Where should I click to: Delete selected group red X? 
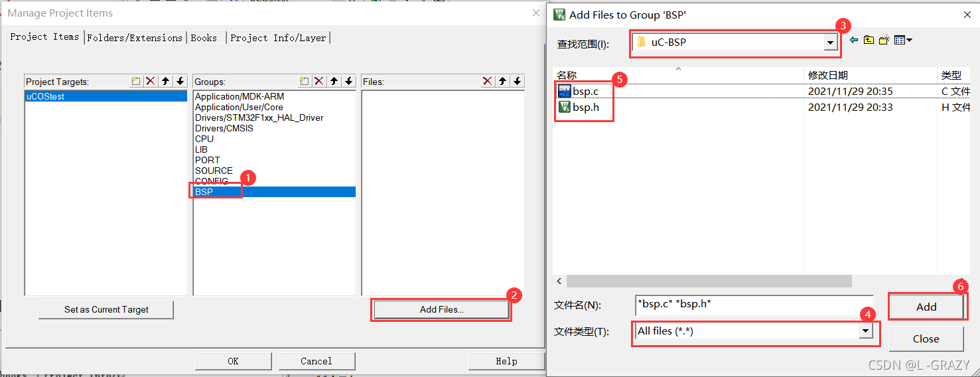(x=319, y=81)
